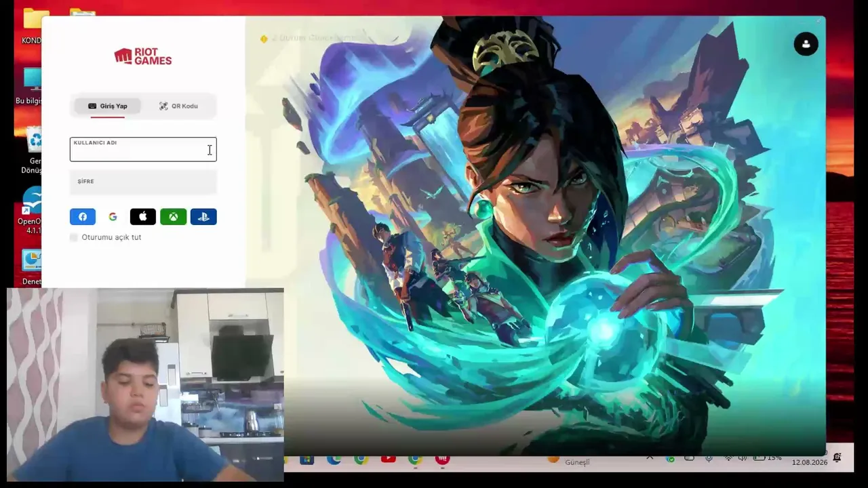Open the account profile icon in the Riot client

coord(806,44)
